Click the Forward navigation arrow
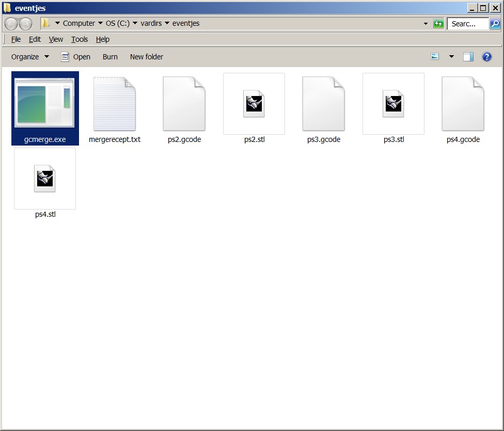The image size is (504, 431). point(25,23)
